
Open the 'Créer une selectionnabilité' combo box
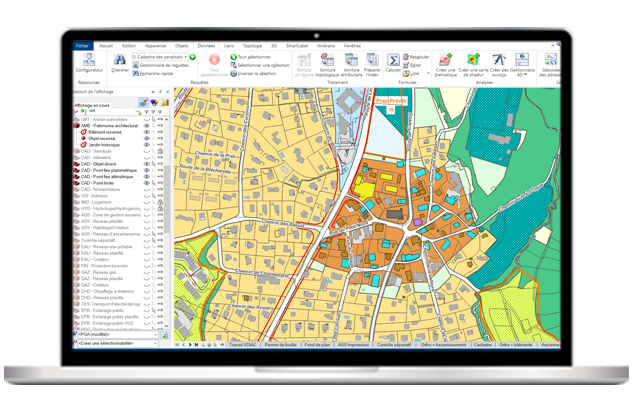pyautogui.click(x=115, y=345)
